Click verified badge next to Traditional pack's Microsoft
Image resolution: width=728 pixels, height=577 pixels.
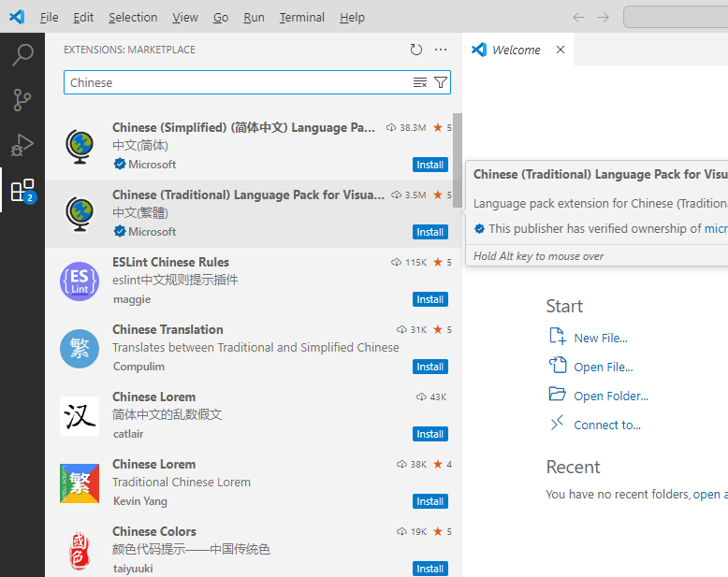(120, 231)
